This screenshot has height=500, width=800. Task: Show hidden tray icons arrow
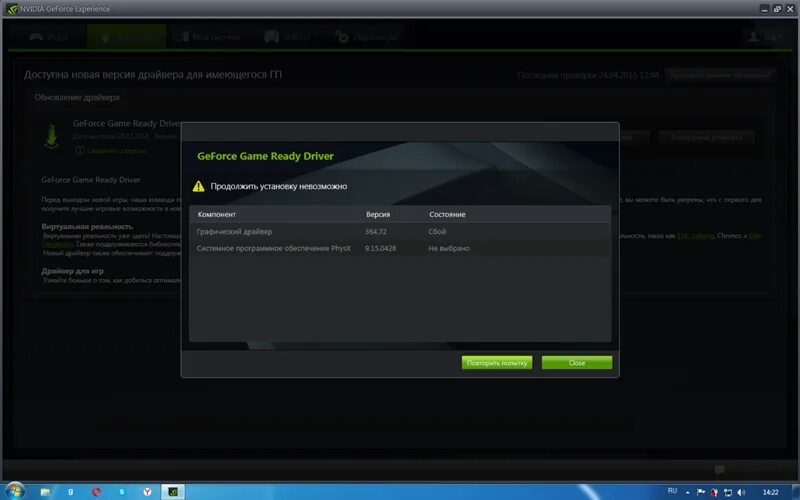pos(688,492)
